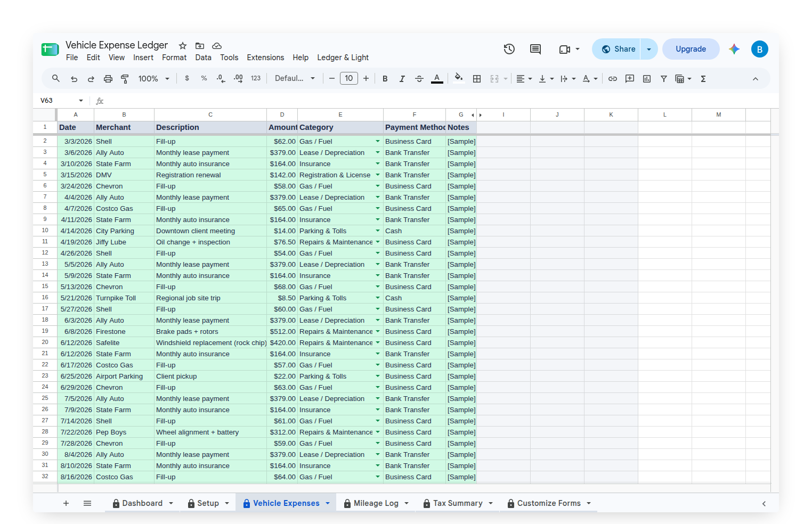Open the zoom 100% dropdown
The width and height of the screenshot is (812, 524).
tap(153, 79)
